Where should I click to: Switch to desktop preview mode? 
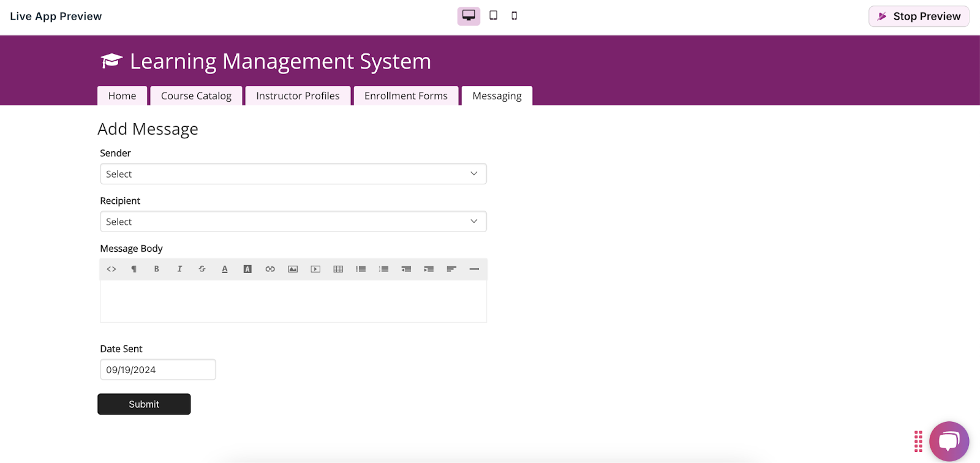469,16
